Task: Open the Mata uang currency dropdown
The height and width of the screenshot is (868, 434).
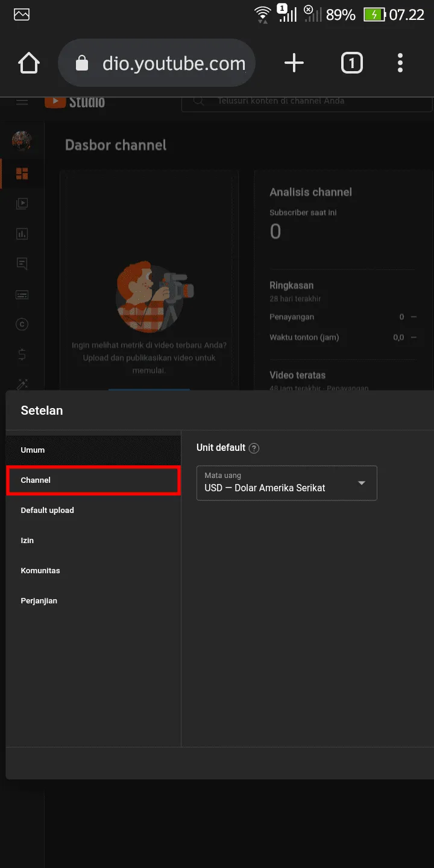Action: pyautogui.click(x=287, y=483)
